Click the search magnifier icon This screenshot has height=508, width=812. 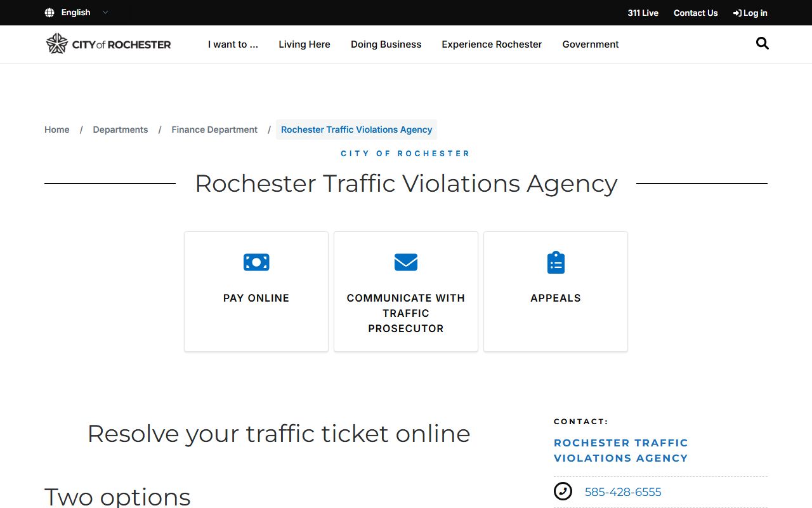pyautogui.click(x=763, y=43)
